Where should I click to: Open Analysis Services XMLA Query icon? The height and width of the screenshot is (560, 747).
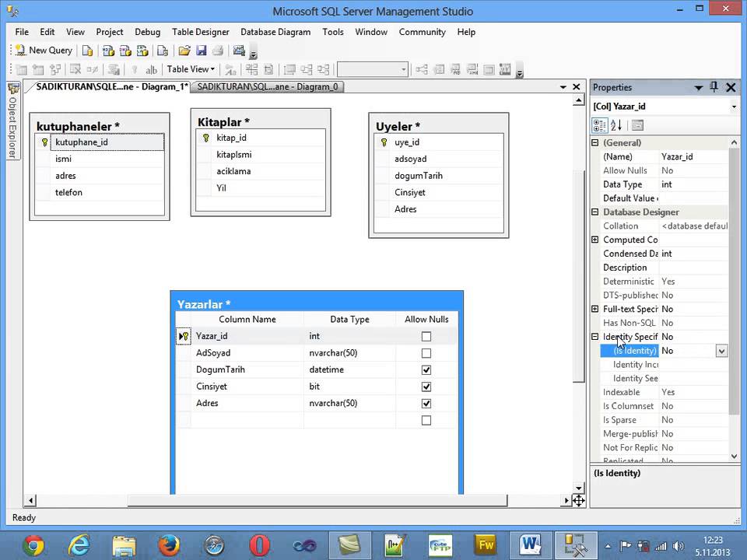tap(142, 51)
